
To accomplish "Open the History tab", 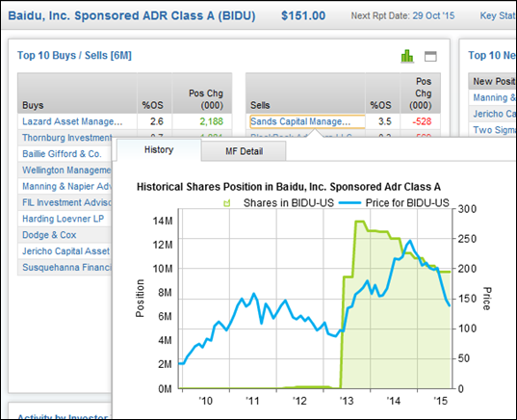I will [159, 149].
